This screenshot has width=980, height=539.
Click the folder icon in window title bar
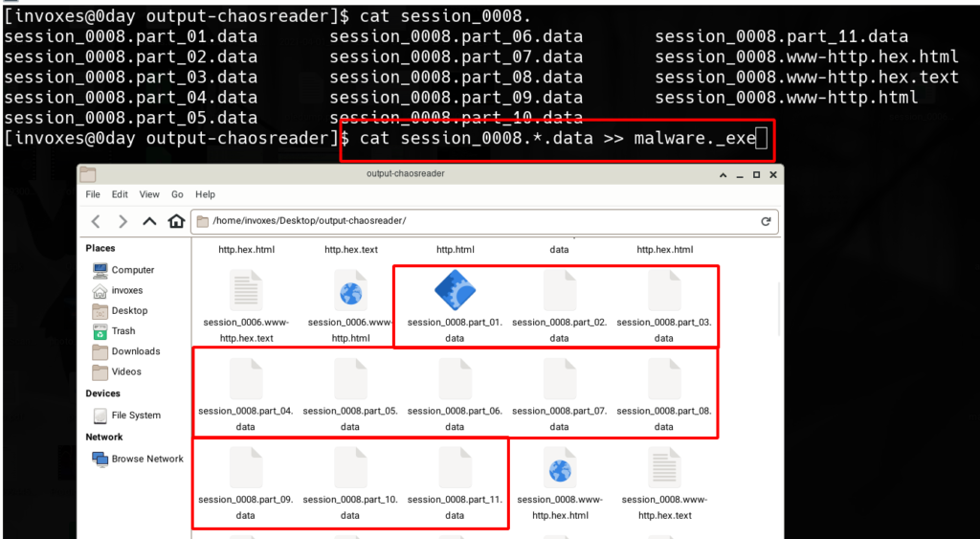(87, 174)
